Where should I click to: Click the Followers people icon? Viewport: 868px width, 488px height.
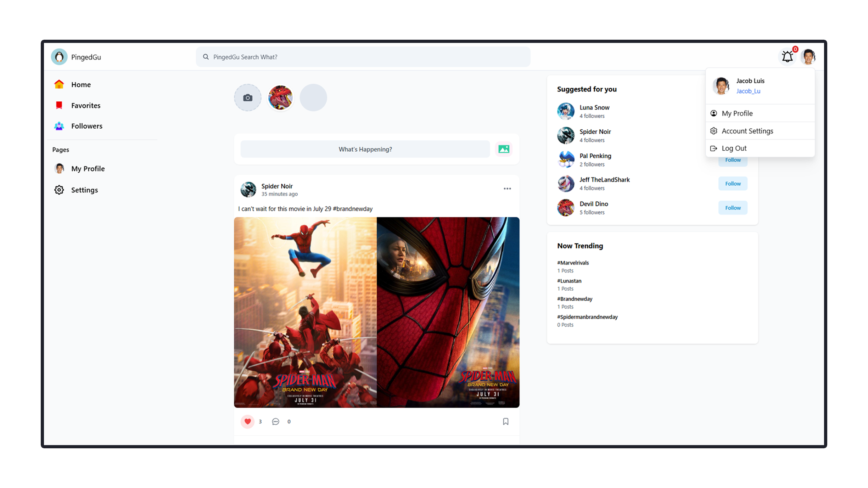pyautogui.click(x=59, y=126)
